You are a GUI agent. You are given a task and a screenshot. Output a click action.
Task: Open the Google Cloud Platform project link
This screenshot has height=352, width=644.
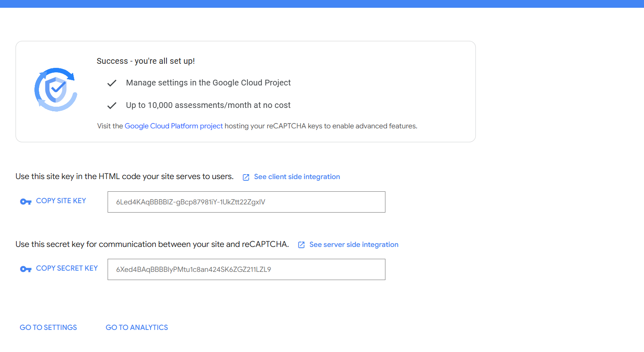point(173,126)
